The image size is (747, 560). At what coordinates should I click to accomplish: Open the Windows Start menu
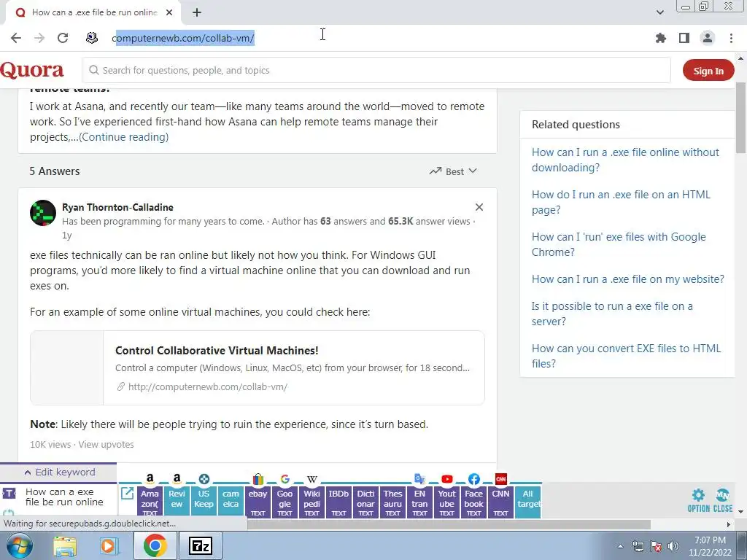coord(18,545)
